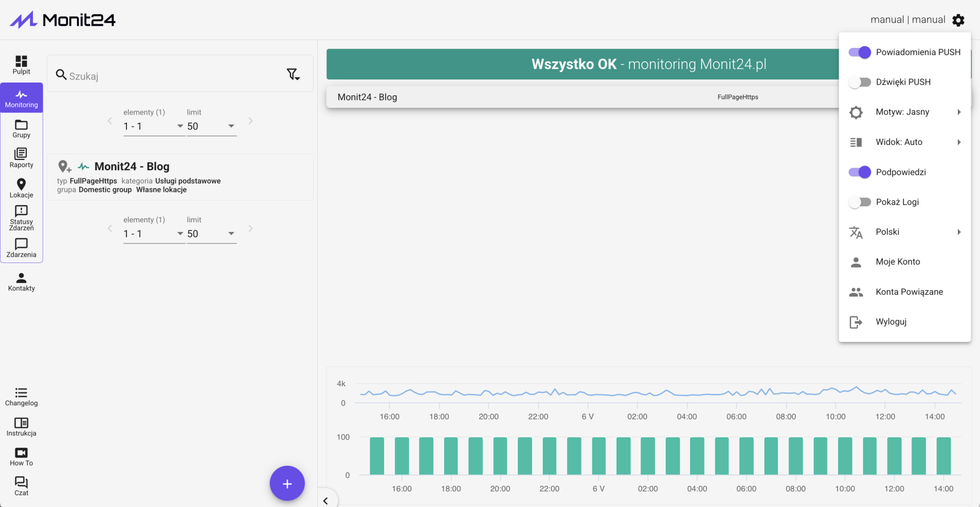Open Raporty in the sidebar
The width and height of the screenshot is (980, 507).
21,158
